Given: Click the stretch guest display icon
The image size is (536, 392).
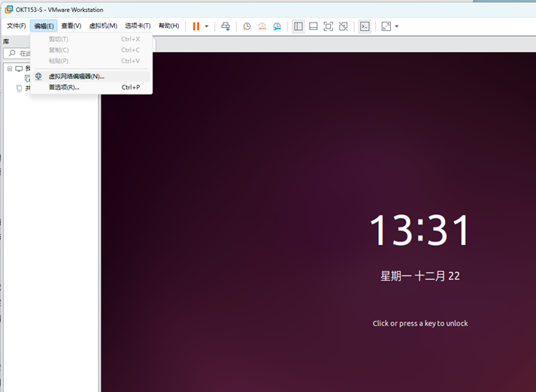Looking at the screenshot, I should [x=386, y=26].
